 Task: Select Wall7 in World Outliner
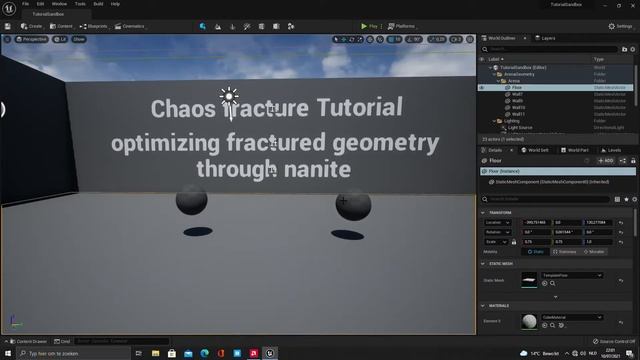click(x=517, y=94)
